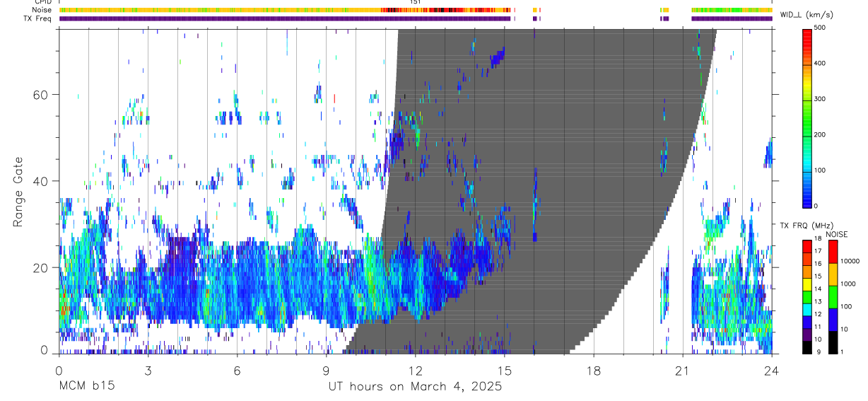This screenshot has width=868, height=401.
Task: Click the 'TX Freq' row label at top
Action: pos(39,18)
